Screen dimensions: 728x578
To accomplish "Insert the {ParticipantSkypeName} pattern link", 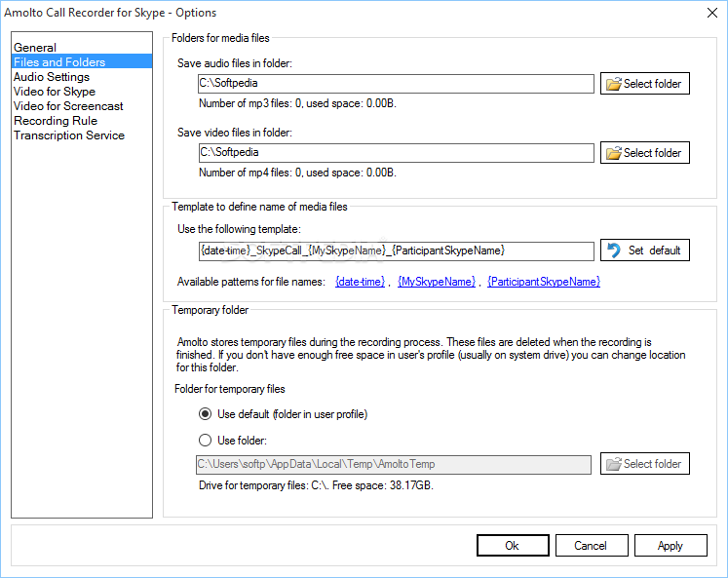I will [x=544, y=282].
